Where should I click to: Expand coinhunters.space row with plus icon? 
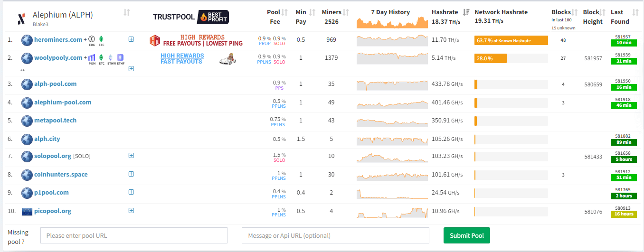(131, 174)
